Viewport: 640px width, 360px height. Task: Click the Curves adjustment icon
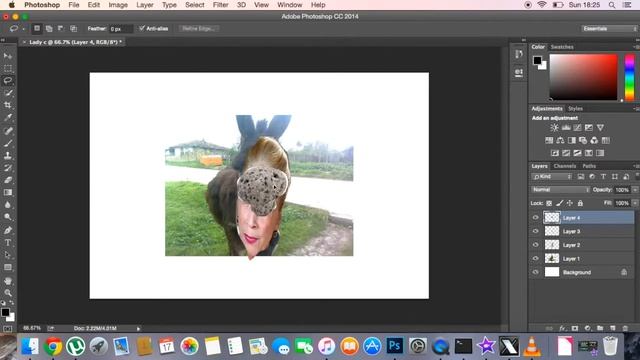tap(577, 128)
